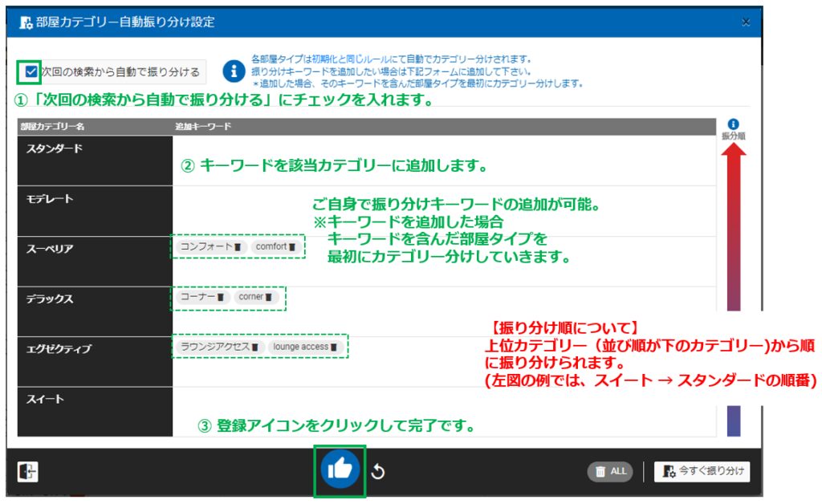Click the info icon above 振分順

pos(733,124)
